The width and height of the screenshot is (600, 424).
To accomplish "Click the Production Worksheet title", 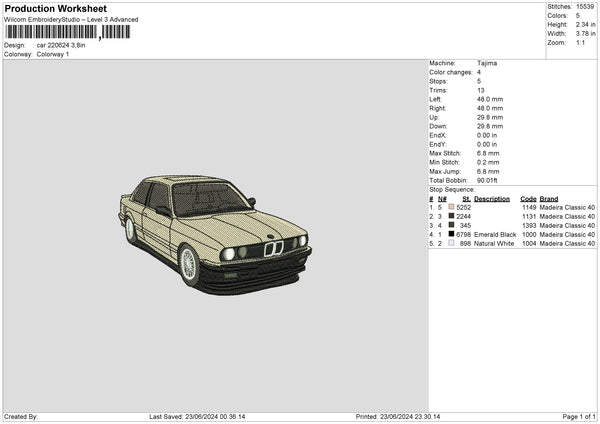I will 55,9.
